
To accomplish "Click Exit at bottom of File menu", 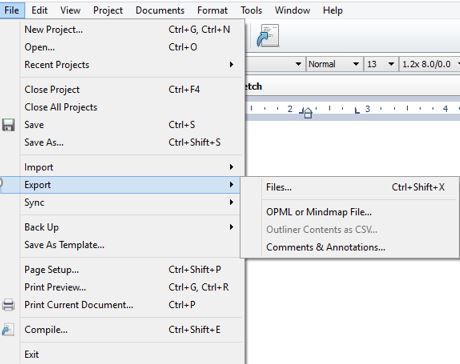I will pyautogui.click(x=130, y=354).
